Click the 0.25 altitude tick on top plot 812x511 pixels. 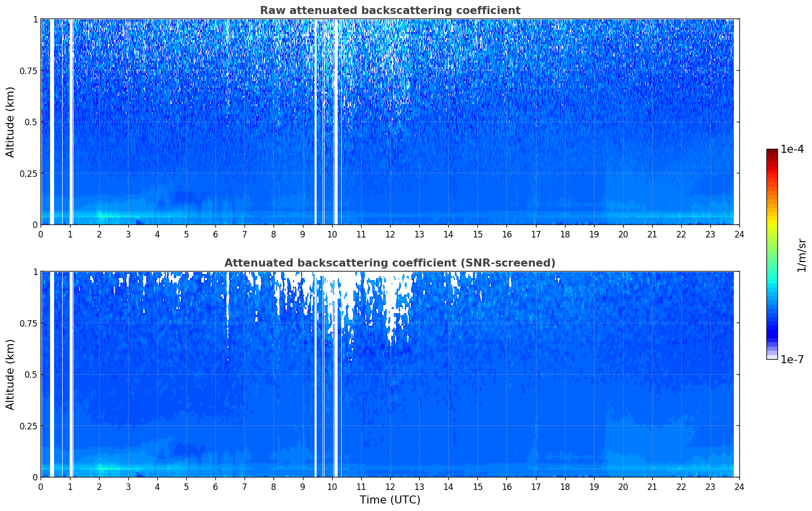click(x=29, y=173)
